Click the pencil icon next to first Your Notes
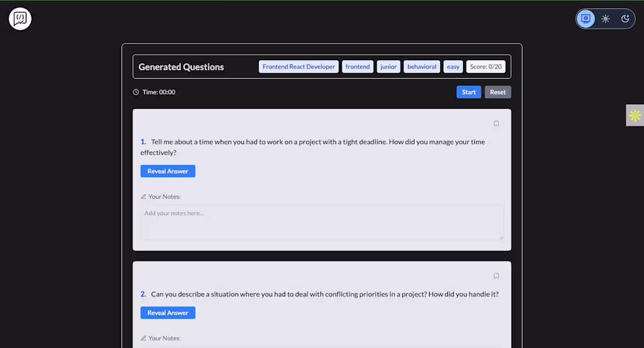The height and width of the screenshot is (348, 644). pyautogui.click(x=143, y=197)
